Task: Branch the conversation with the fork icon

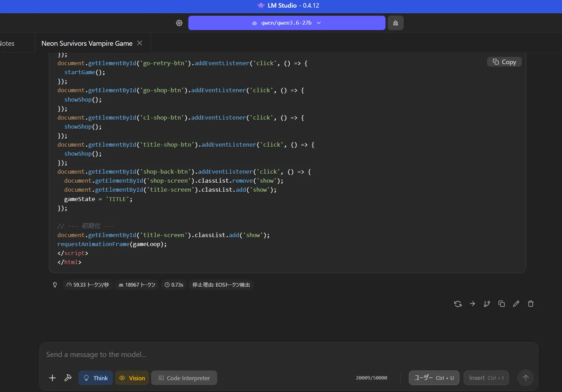Action: (x=487, y=304)
